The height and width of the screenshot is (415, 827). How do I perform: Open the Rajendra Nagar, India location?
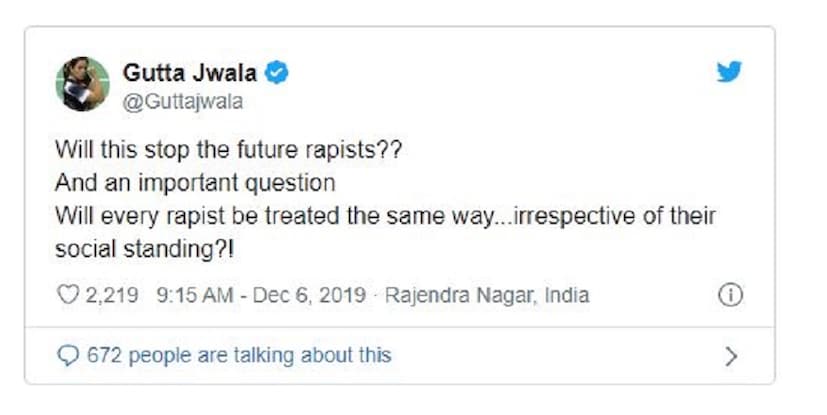coord(487,295)
